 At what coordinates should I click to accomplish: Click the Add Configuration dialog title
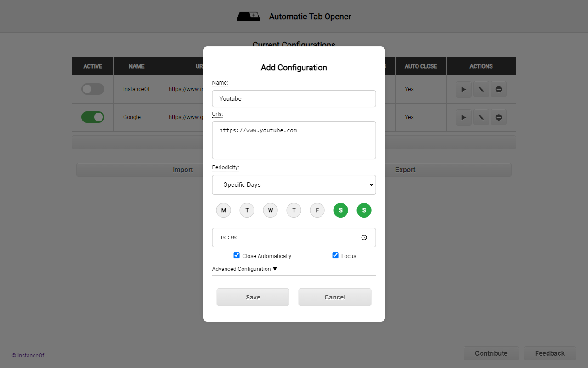coord(294,68)
